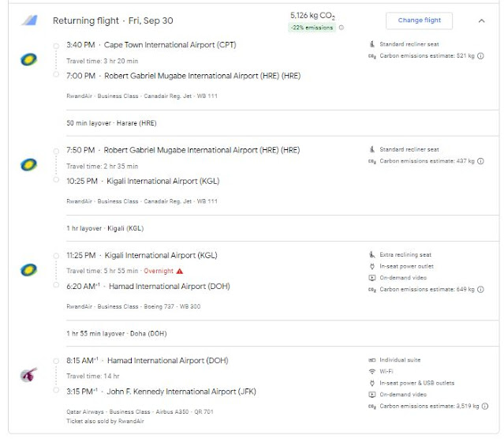Viewport: 504px width, 439px height.
Task: Click the Change flight button
Action: click(419, 21)
